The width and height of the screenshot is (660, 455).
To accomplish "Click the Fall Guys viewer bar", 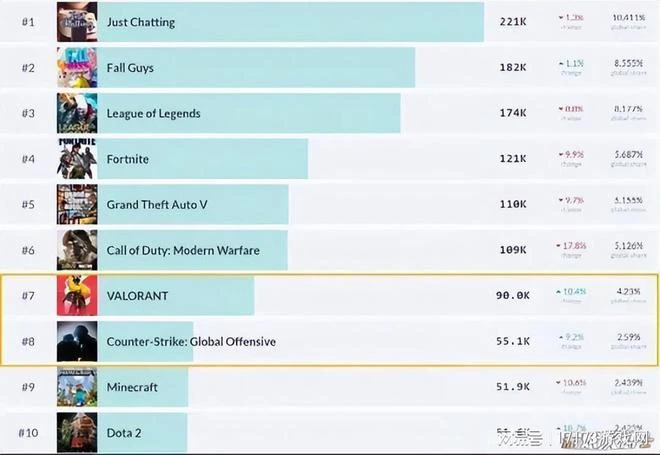I will [300, 67].
